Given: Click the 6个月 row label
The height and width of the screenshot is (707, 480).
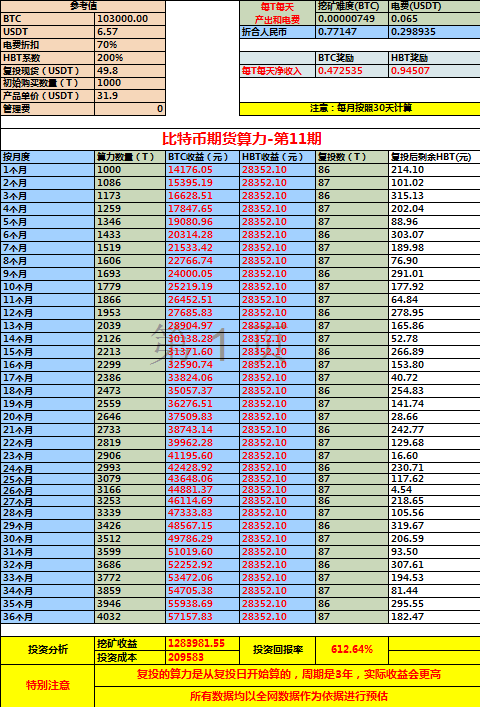Looking at the screenshot, I should coord(47,235).
